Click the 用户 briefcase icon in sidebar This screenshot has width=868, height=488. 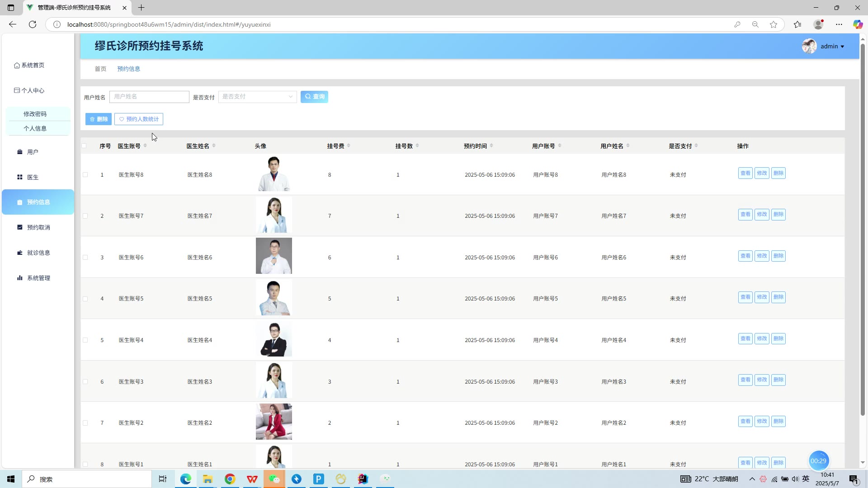pyautogui.click(x=20, y=152)
